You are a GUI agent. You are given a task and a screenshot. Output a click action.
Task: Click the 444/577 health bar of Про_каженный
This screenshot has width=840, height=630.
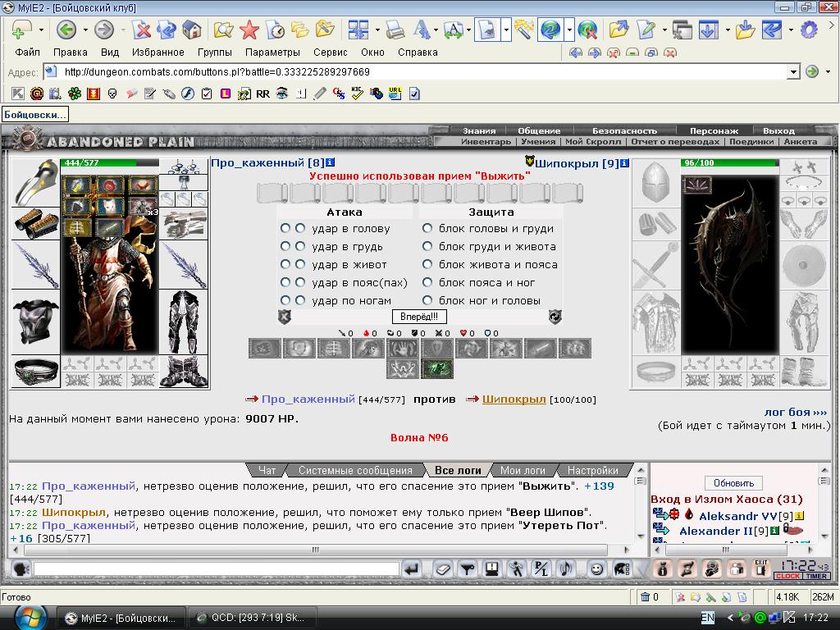pyautogui.click(x=110, y=163)
